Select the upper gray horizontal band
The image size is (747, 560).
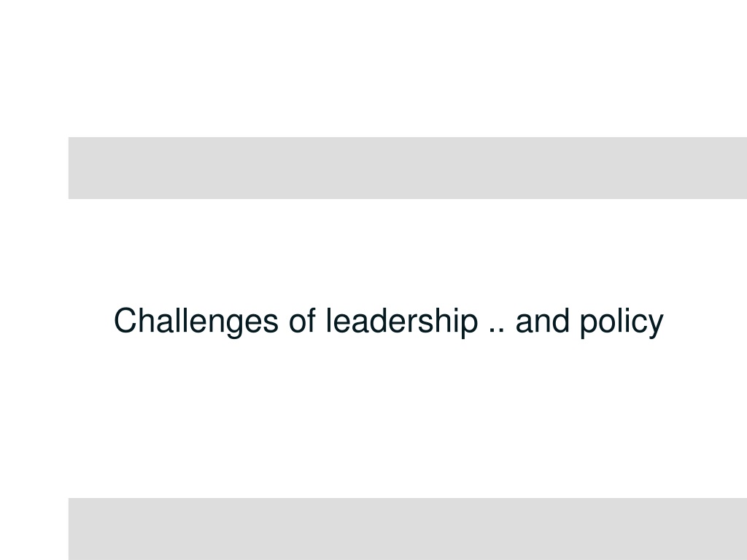coord(408,168)
